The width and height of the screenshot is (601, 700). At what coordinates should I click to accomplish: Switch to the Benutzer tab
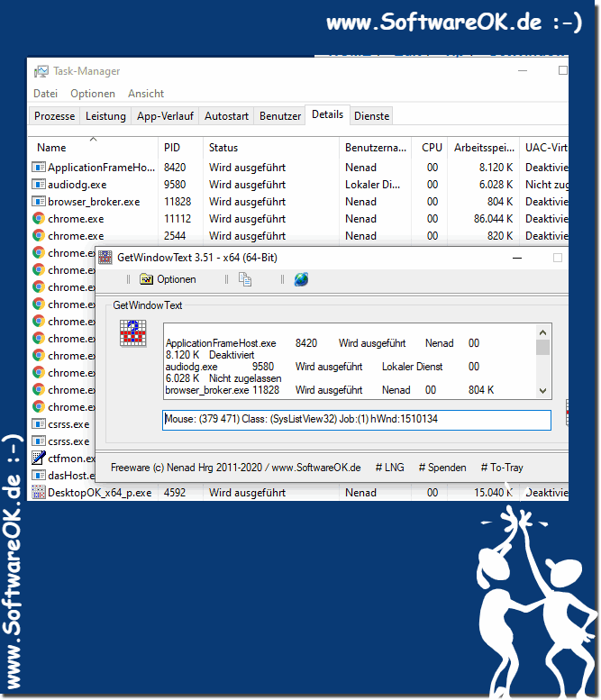(x=280, y=116)
